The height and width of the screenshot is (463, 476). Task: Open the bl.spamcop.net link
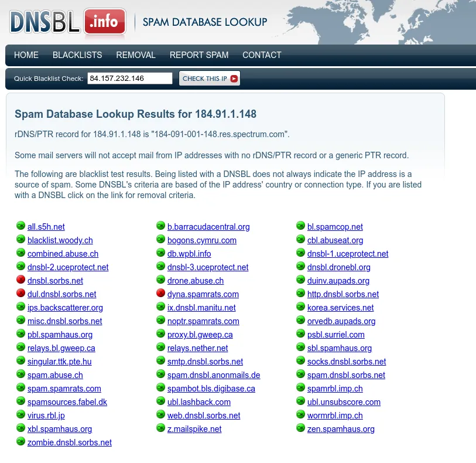tap(335, 227)
